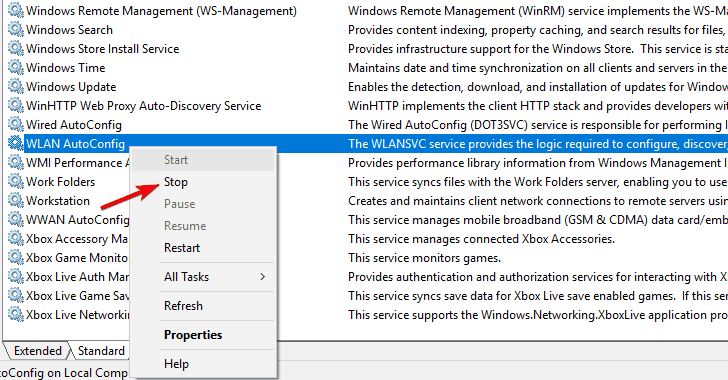Click the gear icon next to Windows Time
The width and height of the screenshot is (728, 380).
[16, 67]
